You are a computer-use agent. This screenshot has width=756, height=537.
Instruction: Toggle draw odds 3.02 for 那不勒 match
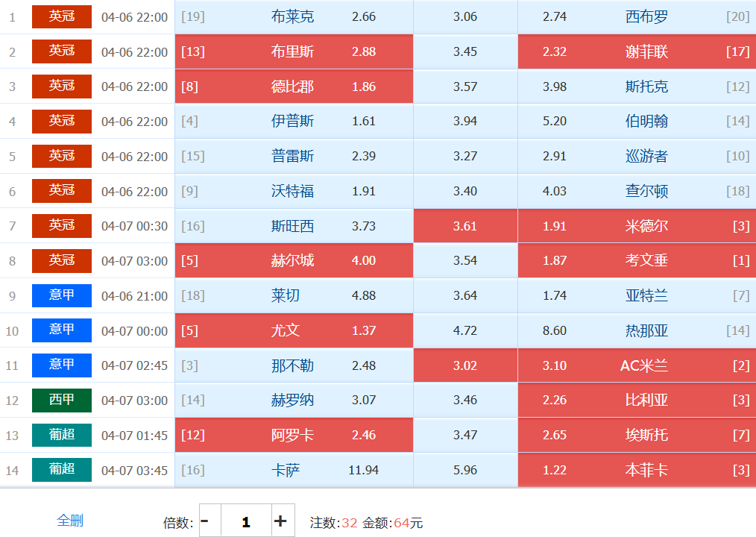click(x=465, y=365)
